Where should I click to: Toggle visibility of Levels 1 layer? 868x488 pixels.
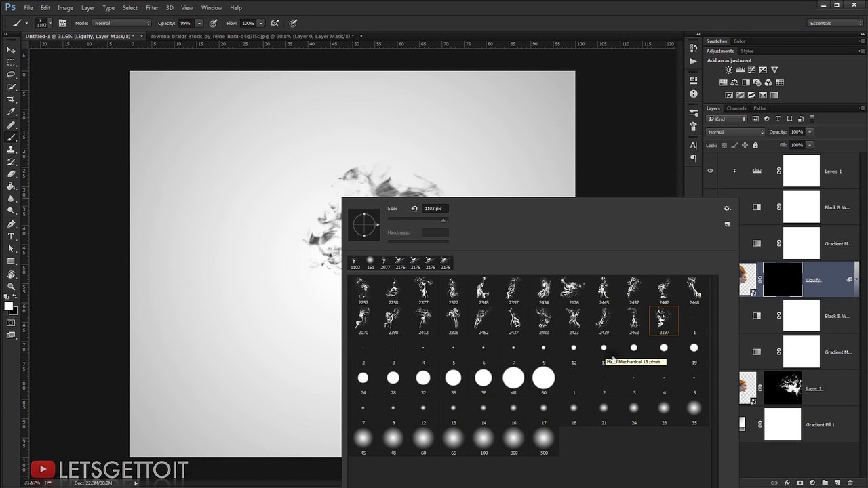tap(710, 171)
